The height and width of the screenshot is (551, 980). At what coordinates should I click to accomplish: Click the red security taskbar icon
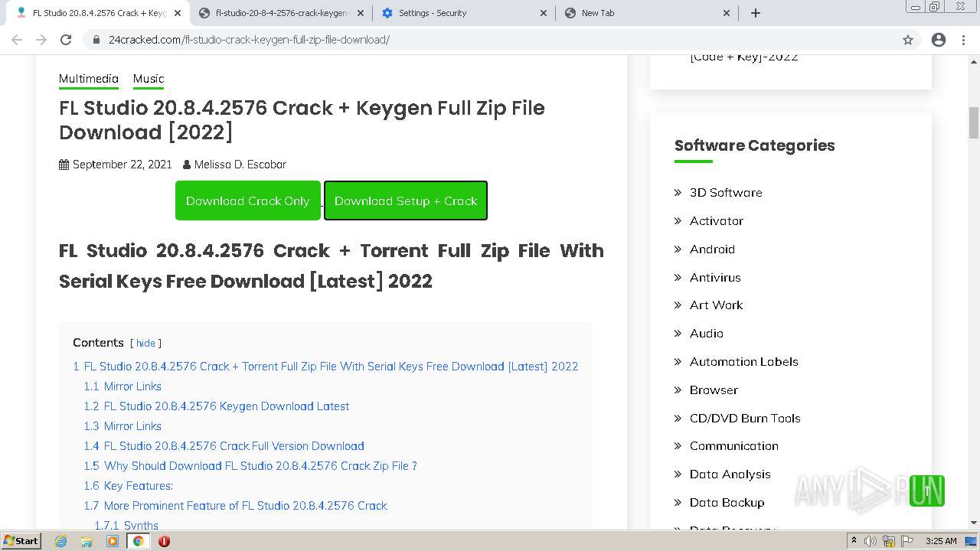(164, 541)
